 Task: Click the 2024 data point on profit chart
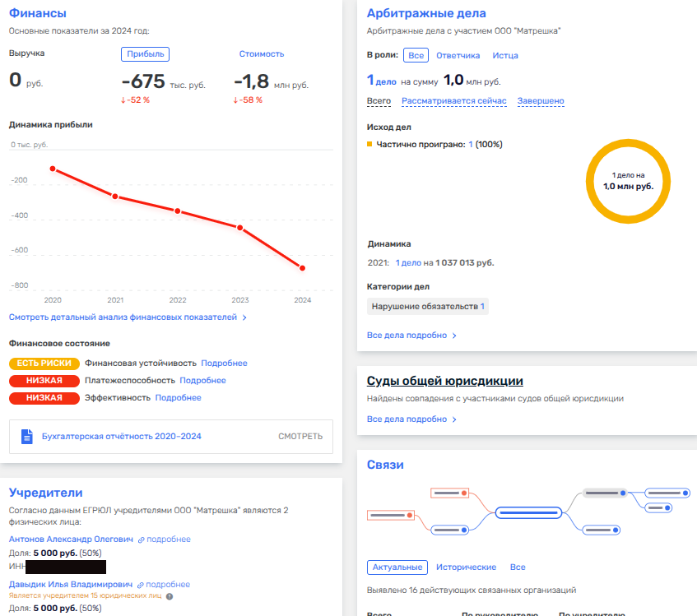303,268
